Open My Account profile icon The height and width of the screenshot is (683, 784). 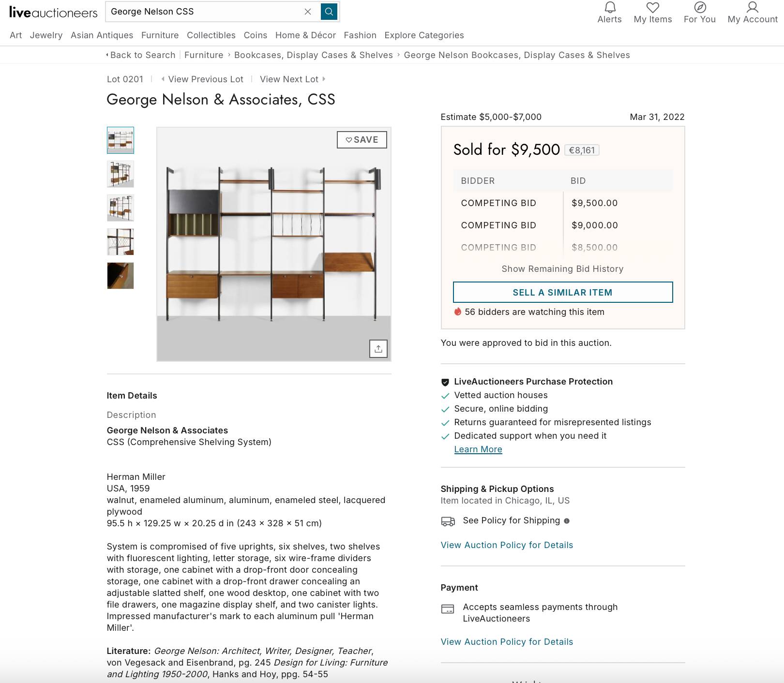click(x=752, y=7)
